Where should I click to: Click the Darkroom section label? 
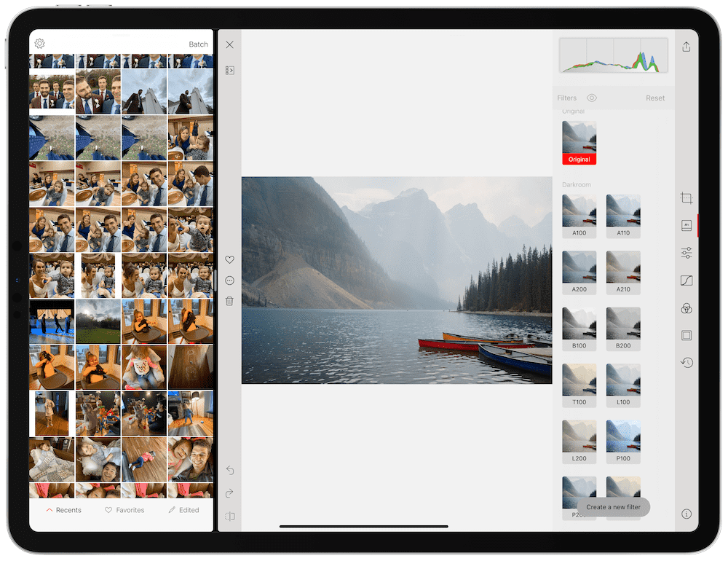(576, 184)
